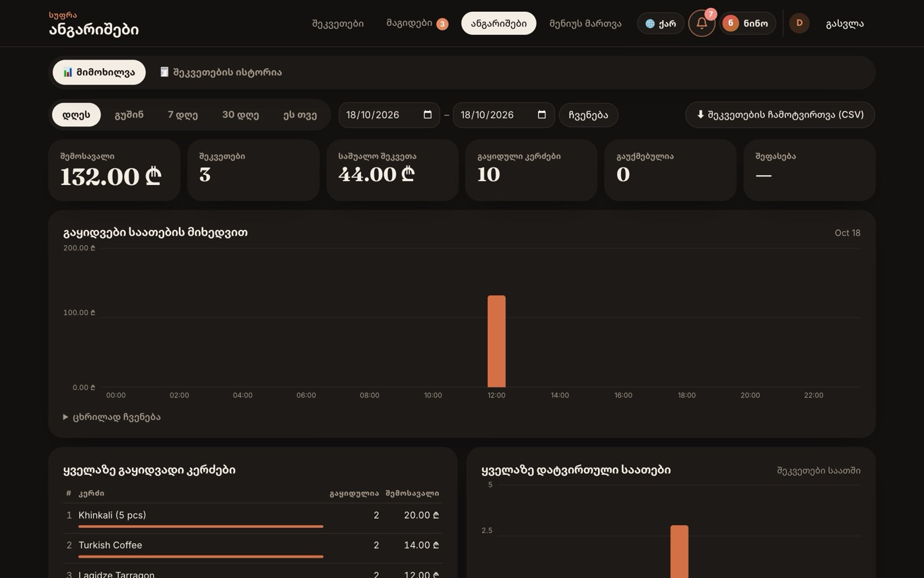Click the მაგიდები count badge 3
924x578 pixels.
click(442, 24)
